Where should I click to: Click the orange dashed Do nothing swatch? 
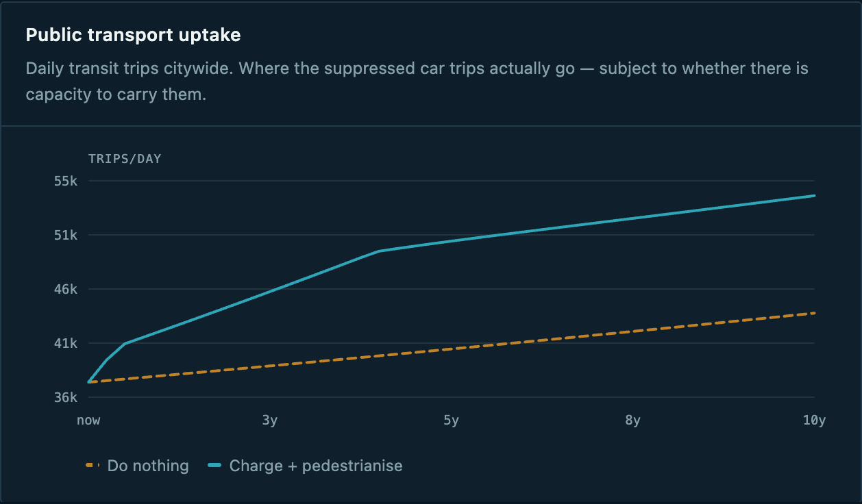(x=94, y=466)
